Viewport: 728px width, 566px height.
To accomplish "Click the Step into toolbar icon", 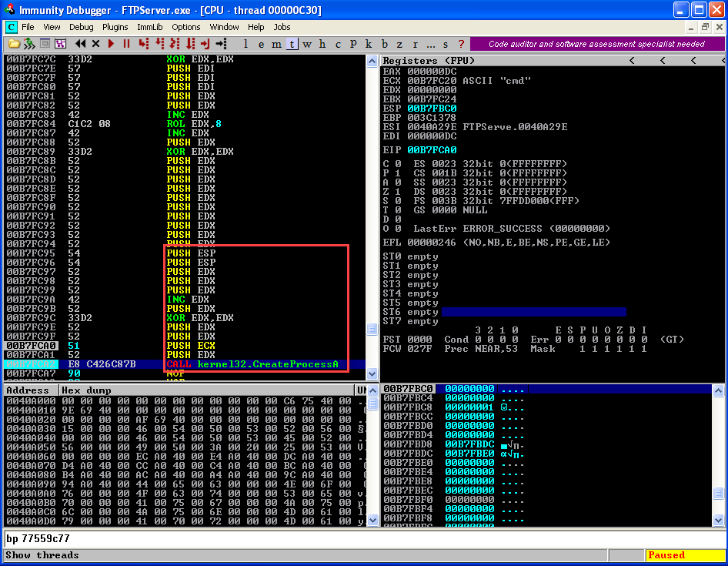I will [144, 44].
